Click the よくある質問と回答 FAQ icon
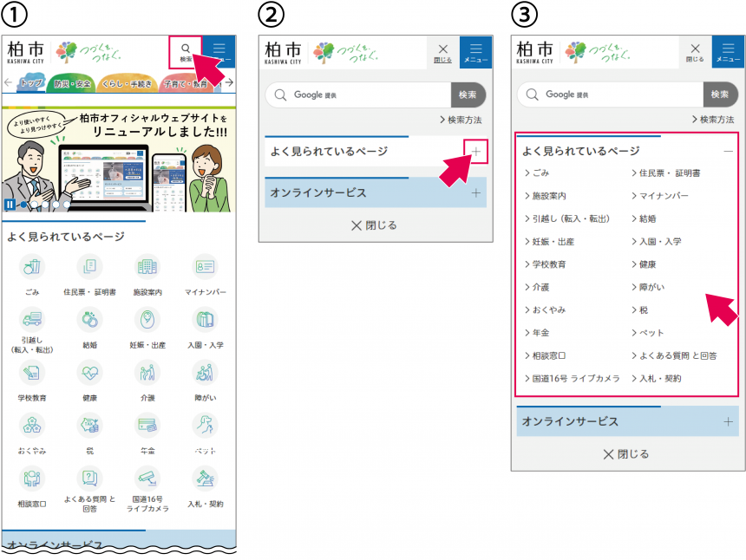This screenshot has height=560, width=746. [89, 479]
